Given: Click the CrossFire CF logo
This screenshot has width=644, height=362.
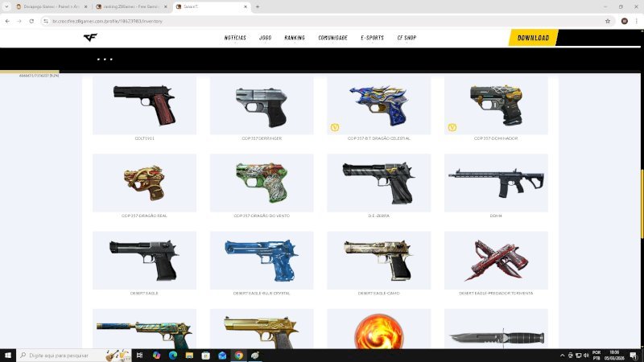Looking at the screenshot, I should click(x=90, y=37).
